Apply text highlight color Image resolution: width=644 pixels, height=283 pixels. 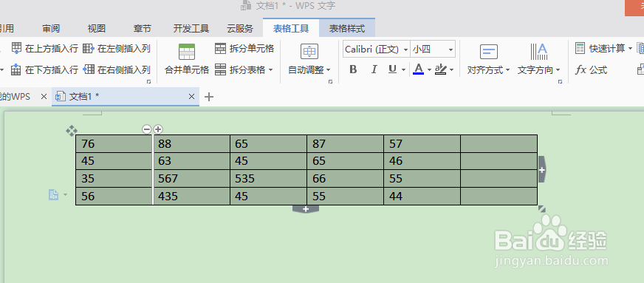point(441,69)
